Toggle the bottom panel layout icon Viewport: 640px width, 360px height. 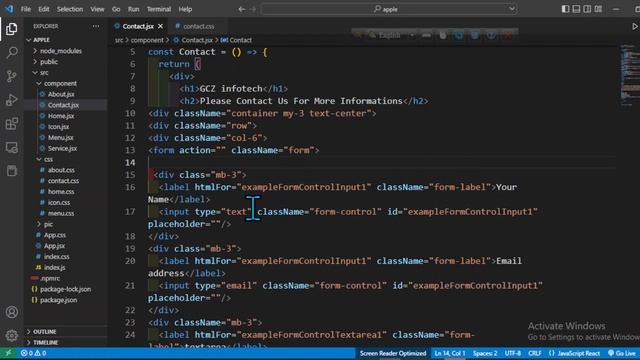[x=576, y=9]
